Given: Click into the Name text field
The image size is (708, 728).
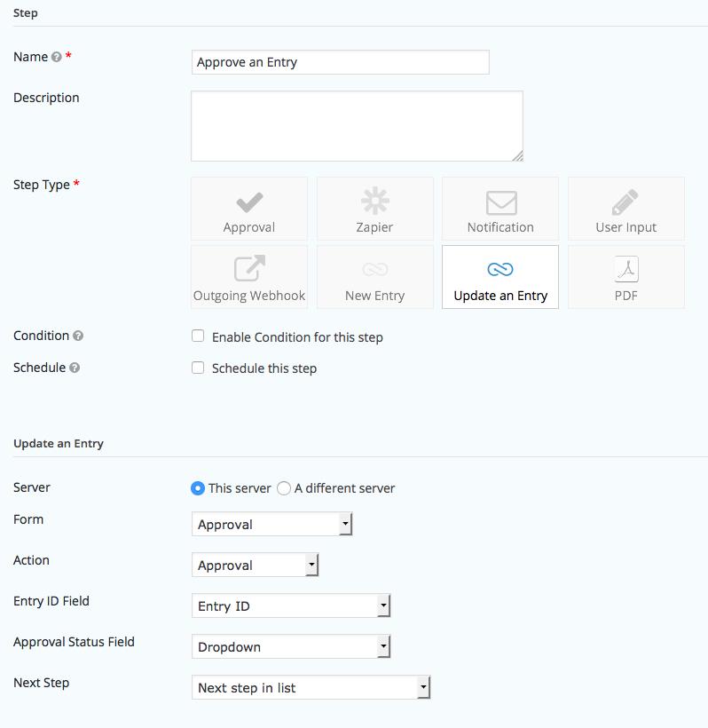Looking at the screenshot, I should [340, 62].
